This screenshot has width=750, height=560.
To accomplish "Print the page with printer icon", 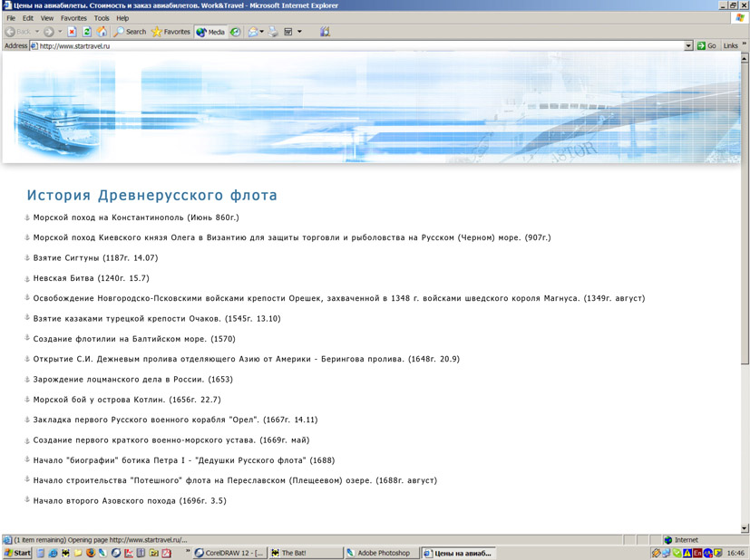I will pos(273,32).
